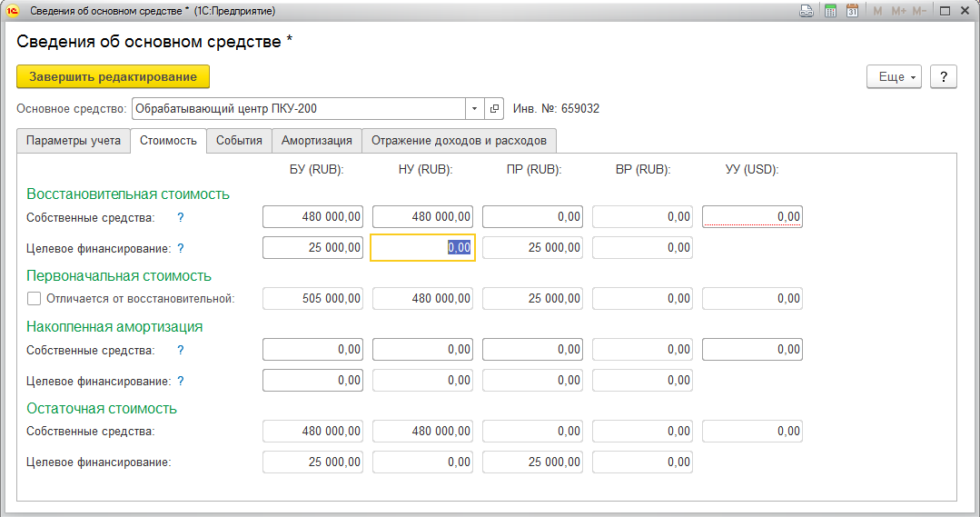Click the ПР Целевое финансирование 25 000,00 field
This screenshot has width=980, height=517.
click(532, 247)
